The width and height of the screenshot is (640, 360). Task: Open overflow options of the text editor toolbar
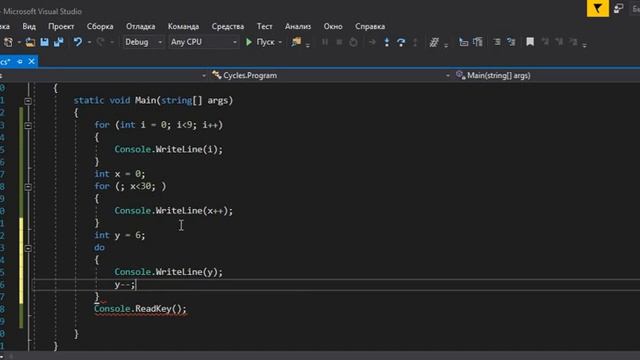point(584,45)
